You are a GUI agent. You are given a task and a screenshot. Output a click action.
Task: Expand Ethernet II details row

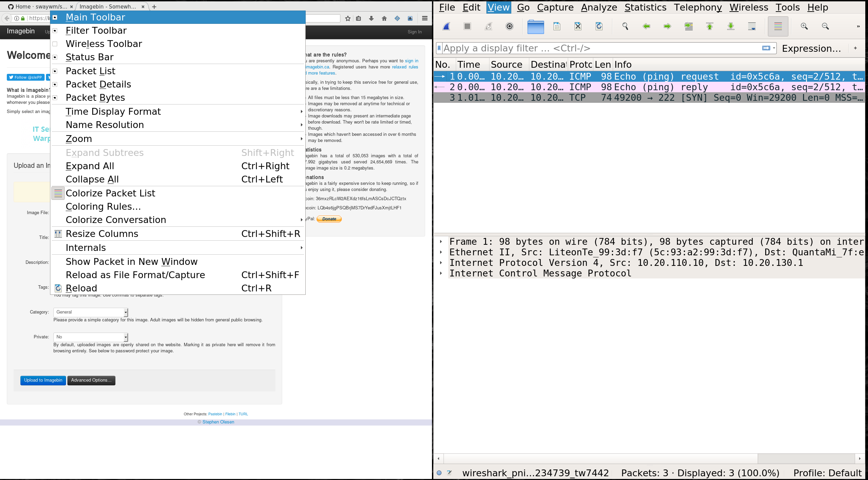pos(441,252)
